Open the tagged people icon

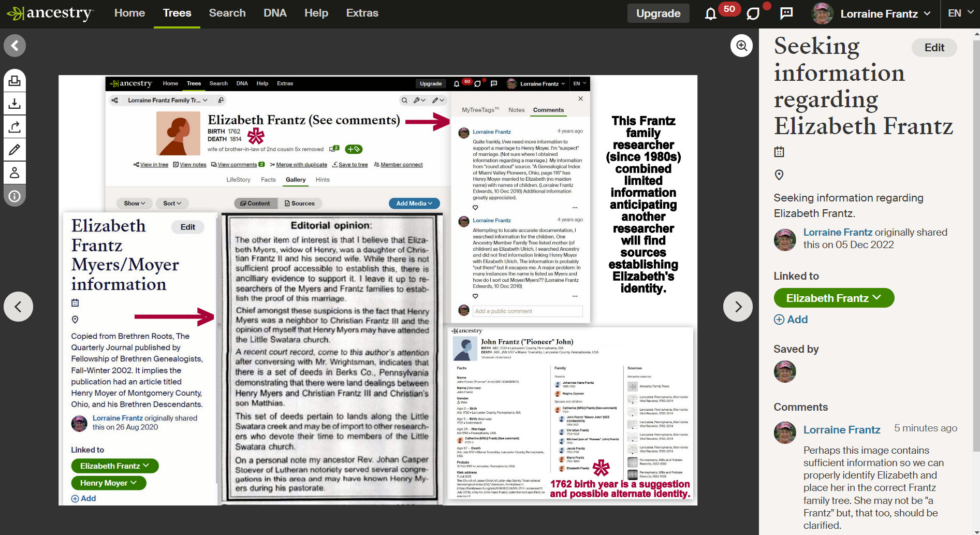[14, 172]
